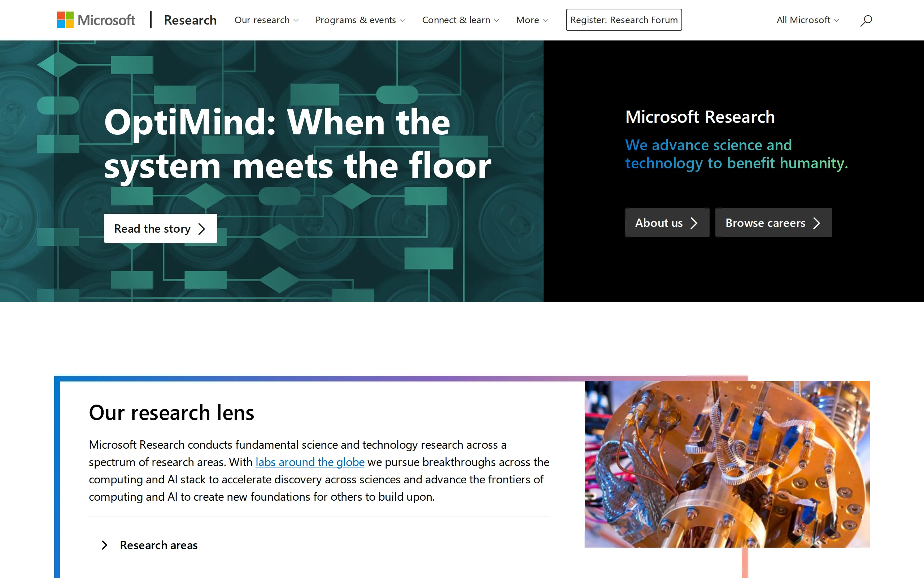Open the About us button

pyautogui.click(x=667, y=223)
